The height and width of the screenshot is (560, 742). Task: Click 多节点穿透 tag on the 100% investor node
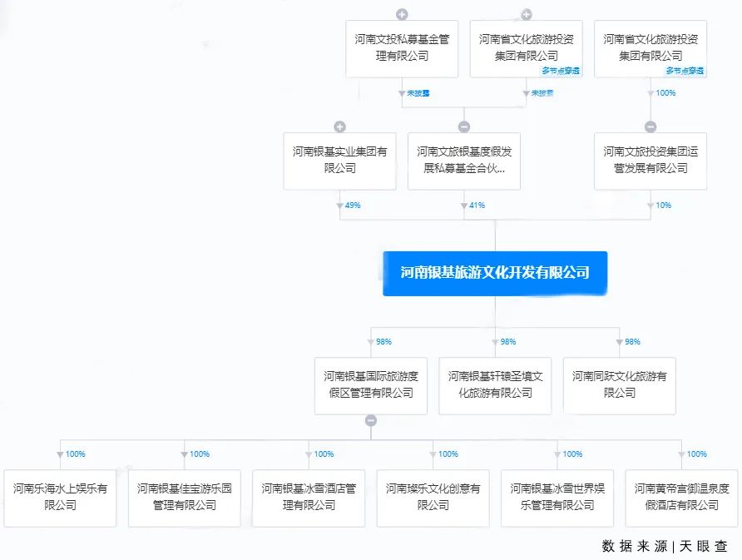coord(685,71)
